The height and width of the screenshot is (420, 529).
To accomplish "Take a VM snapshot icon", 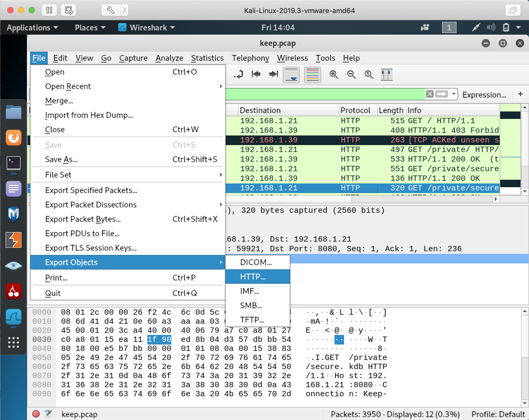I will coord(68,10).
